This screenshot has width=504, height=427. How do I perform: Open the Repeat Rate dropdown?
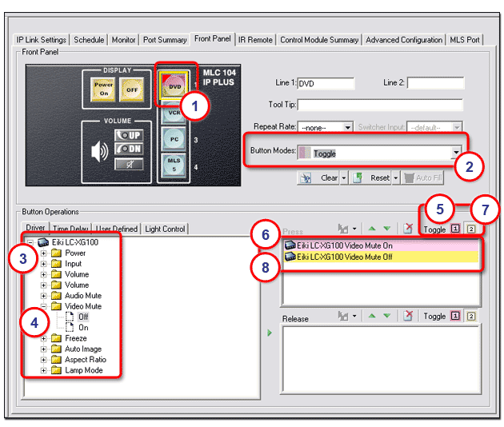pyautogui.click(x=347, y=127)
